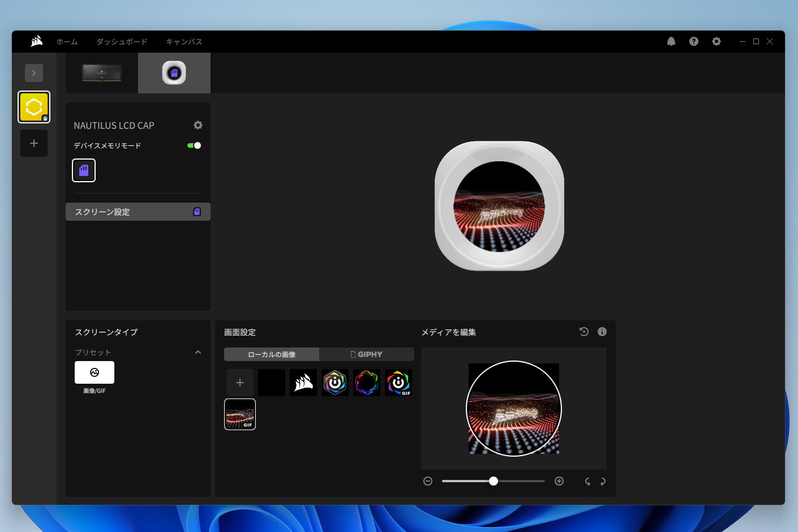The height and width of the screenshot is (532, 798).
Task: Select the 画像/GIF preset tile
Action: tap(95, 372)
